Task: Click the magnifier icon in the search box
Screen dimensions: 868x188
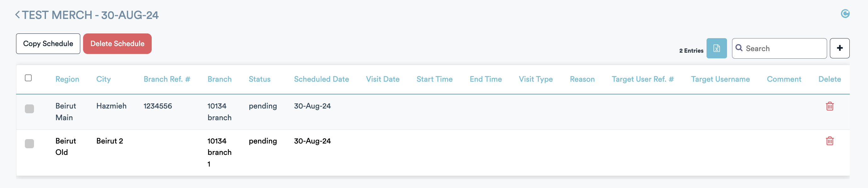Action: 739,48
